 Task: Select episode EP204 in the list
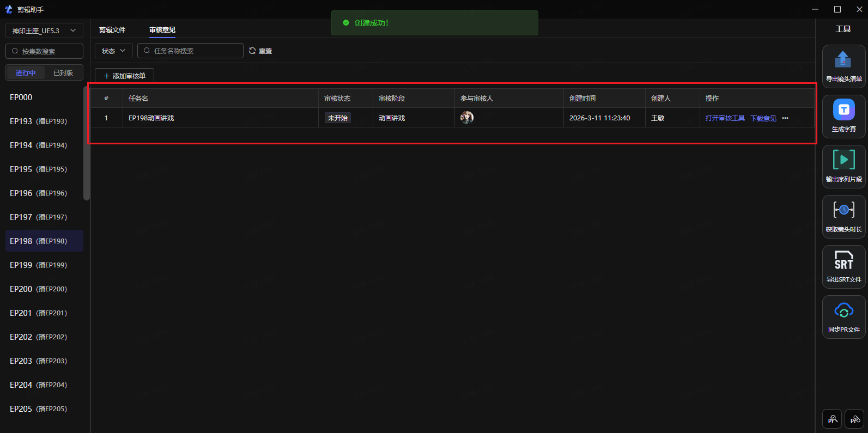44,385
